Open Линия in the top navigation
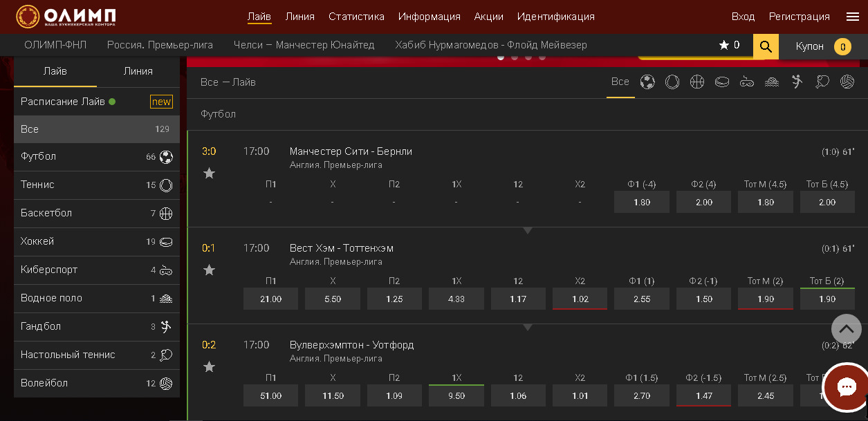The height and width of the screenshot is (421, 868). (299, 17)
